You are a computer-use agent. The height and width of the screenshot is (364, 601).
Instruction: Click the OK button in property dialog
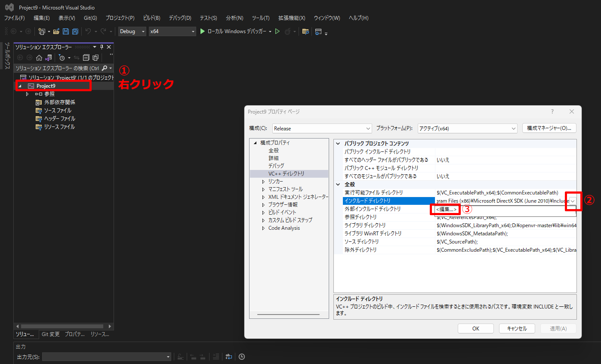pos(475,328)
